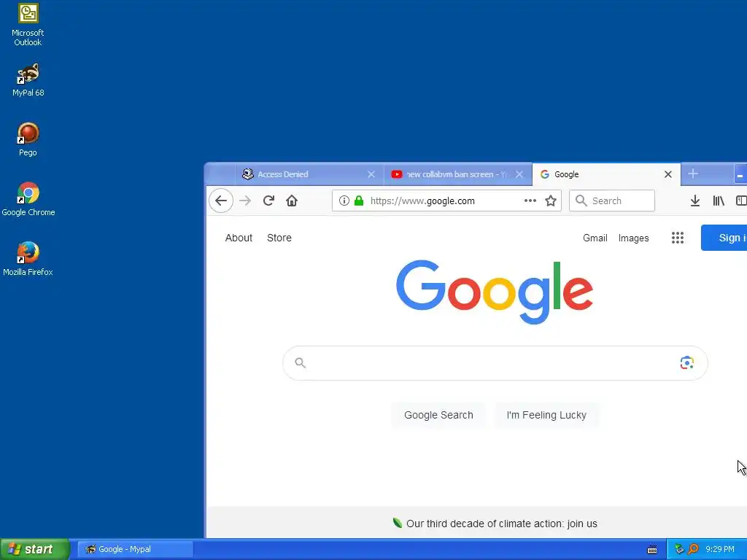Select the Mozilla Firefox desktop icon
Image resolution: width=747 pixels, height=560 pixels.
[x=28, y=260]
